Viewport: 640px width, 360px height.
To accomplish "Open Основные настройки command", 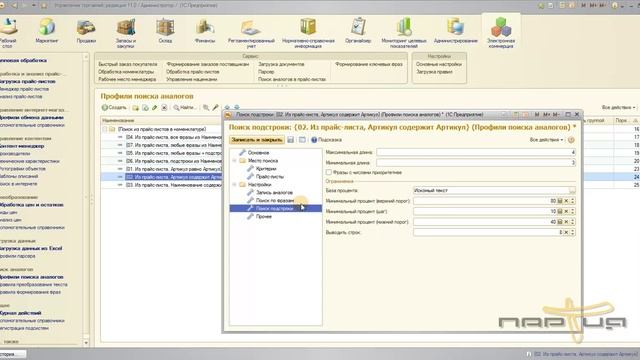I will (439, 64).
